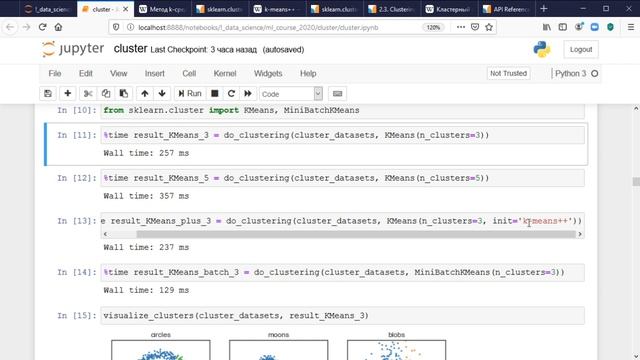Move selected cell down arrow

click(x=162, y=93)
